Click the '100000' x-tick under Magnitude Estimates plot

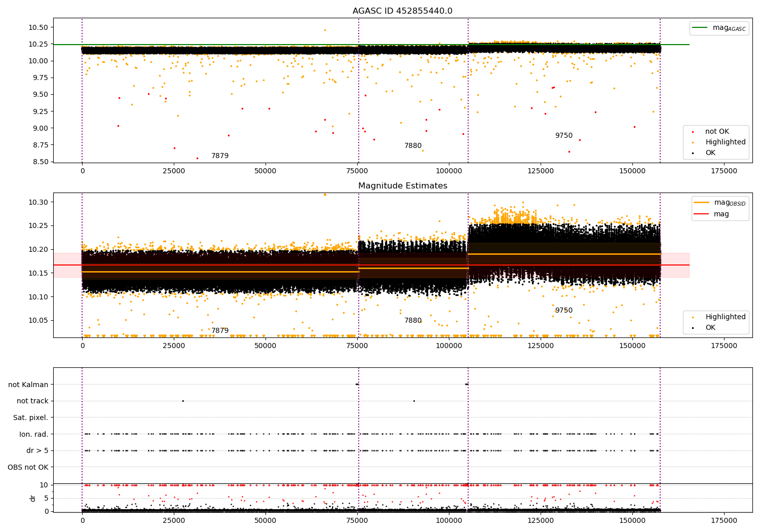coord(449,346)
